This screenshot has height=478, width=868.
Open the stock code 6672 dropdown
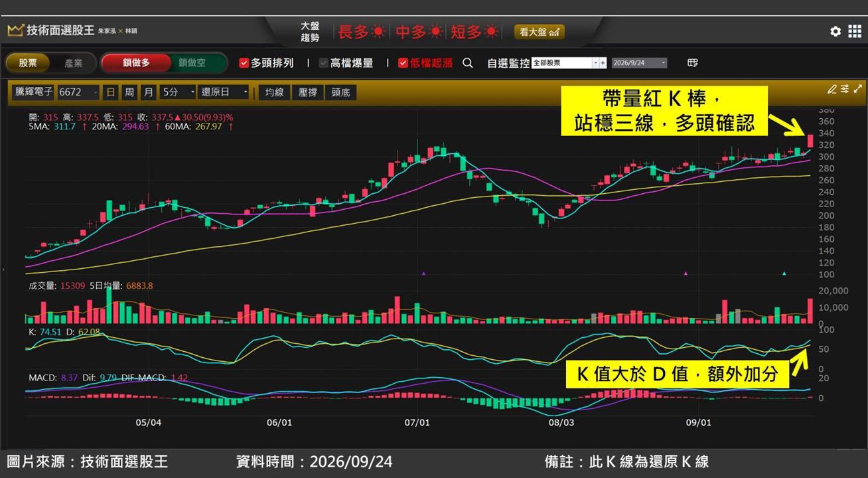coord(78,92)
